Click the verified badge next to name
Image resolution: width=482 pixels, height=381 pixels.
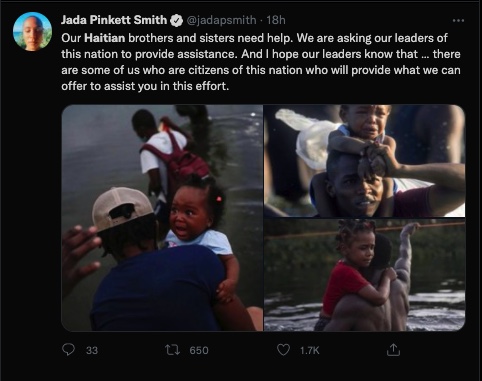pos(176,20)
